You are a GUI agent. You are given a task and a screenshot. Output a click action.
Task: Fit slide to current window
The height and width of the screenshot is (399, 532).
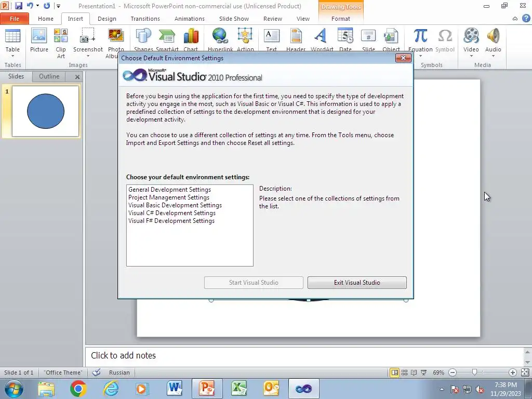[525, 373]
